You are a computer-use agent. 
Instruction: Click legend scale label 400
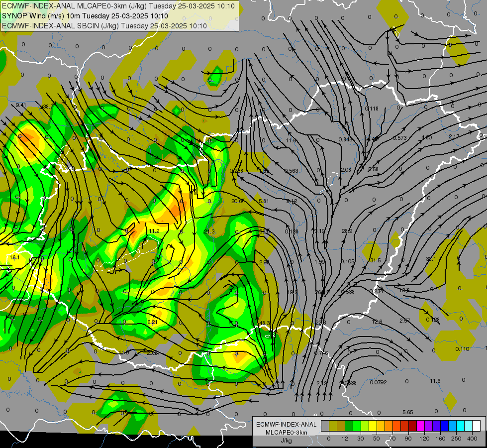pos(472,439)
